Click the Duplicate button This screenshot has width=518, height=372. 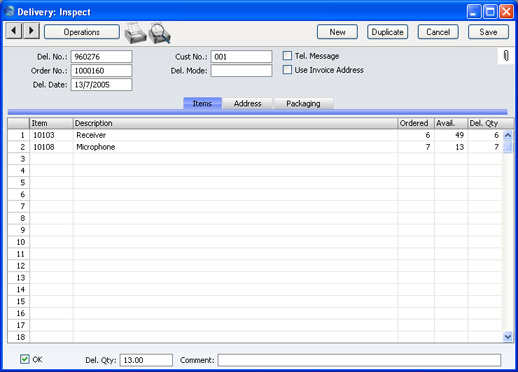point(388,32)
